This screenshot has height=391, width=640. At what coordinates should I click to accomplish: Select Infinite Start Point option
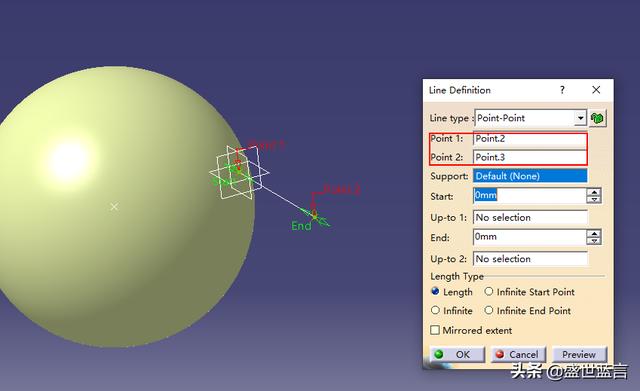(489, 291)
